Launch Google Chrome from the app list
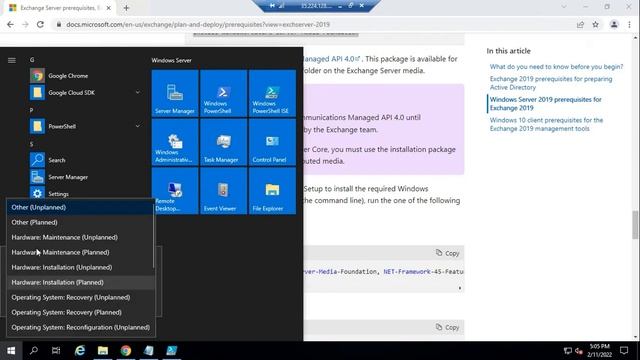This screenshot has height=360, width=640. pyautogui.click(x=86, y=76)
